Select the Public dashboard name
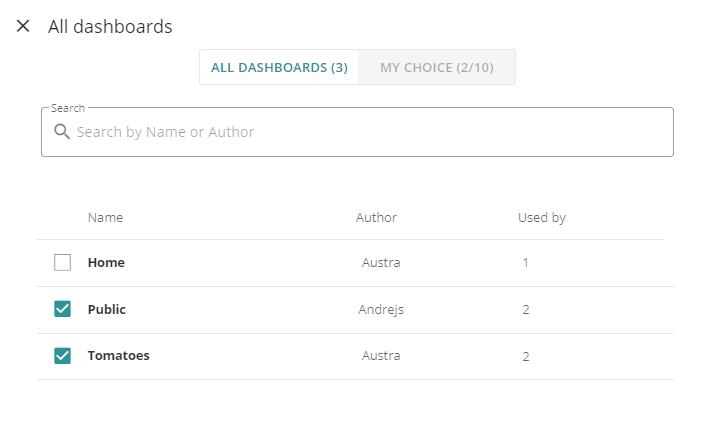The width and height of the screenshot is (715, 444). coord(107,310)
